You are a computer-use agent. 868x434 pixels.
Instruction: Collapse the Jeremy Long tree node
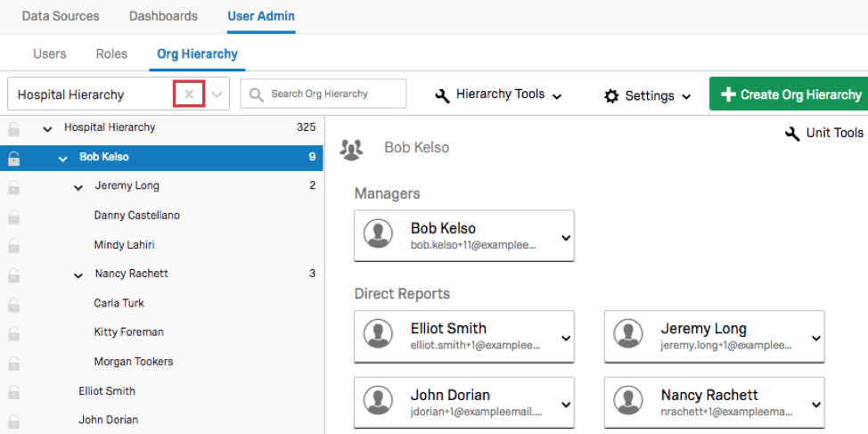point(78,187)
